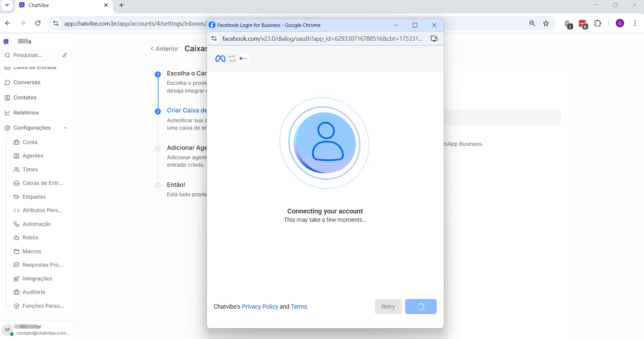The height and width of the screenshot is (339, 644).
Task: Open the Terms link in the popup
Action: point(299,307)
